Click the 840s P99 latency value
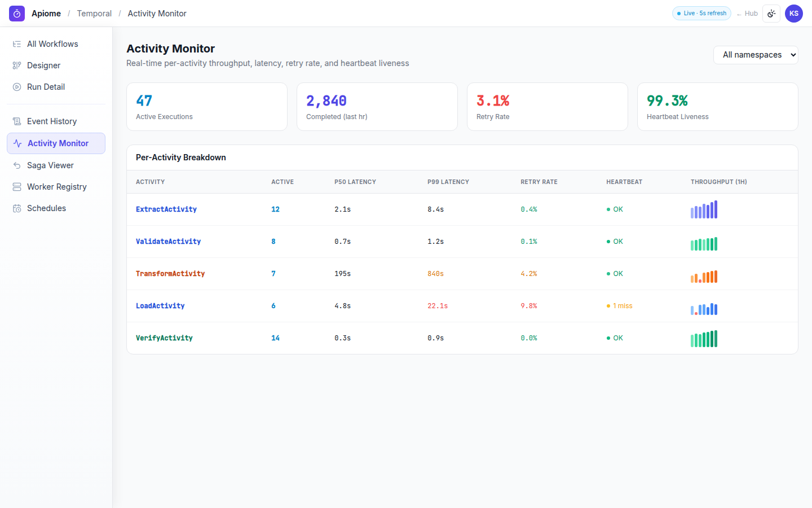Image resolution: width=812 pixels, height=508 pixels. 435,274
